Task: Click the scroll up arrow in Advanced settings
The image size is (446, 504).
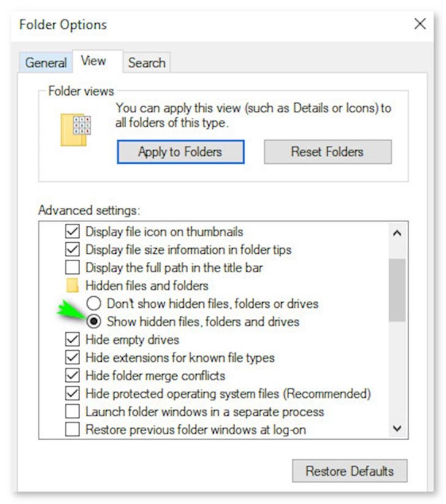Action: coord(397,233)
